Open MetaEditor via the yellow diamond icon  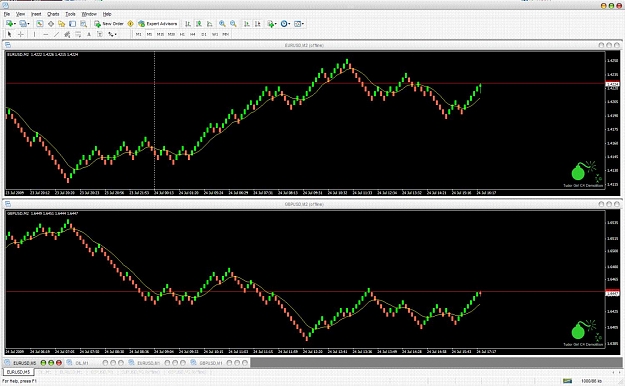click(130, 24)
